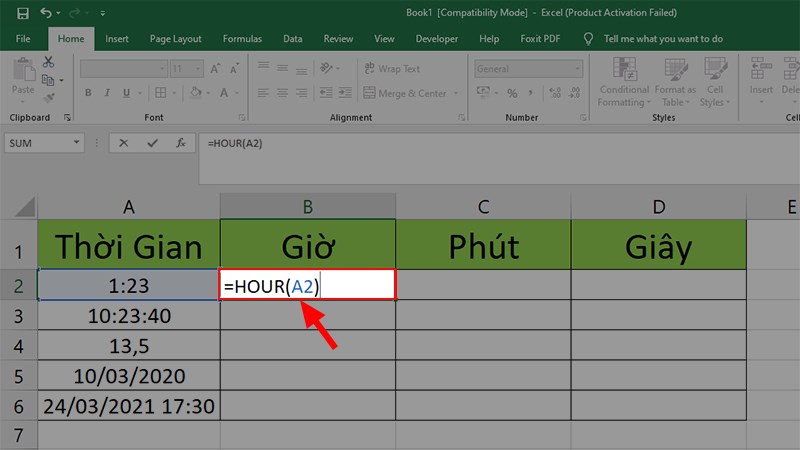Click the Select All corner triangle
The height and width of the screenshot is (450, 800).
pyautogui.click(x=25, y=207)
